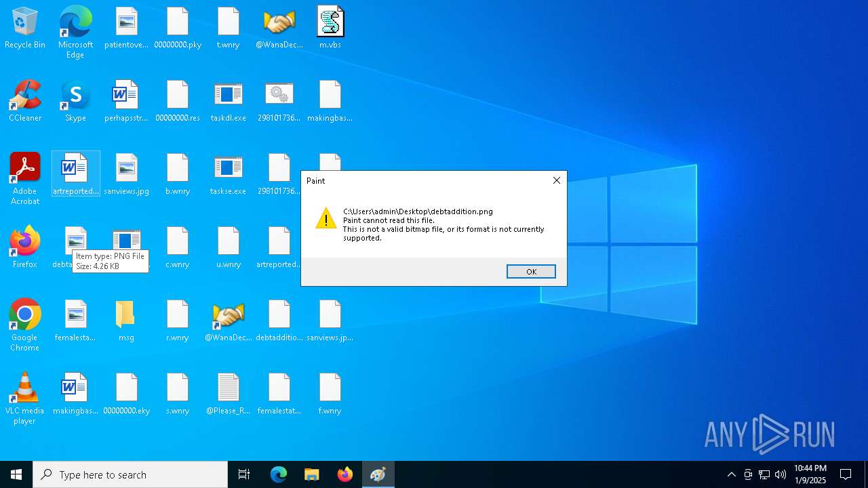Select the Microsoft Edge desktop shortcut
This screenshot has height=488, width=868.
point(75,33)
